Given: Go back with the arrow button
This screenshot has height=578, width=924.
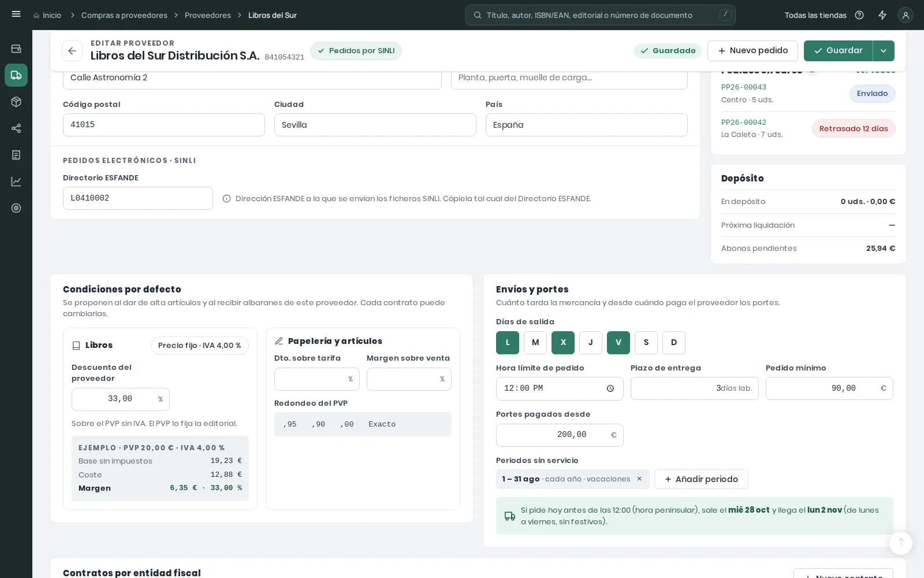Looking at the screenshot, I should point(72,51).
